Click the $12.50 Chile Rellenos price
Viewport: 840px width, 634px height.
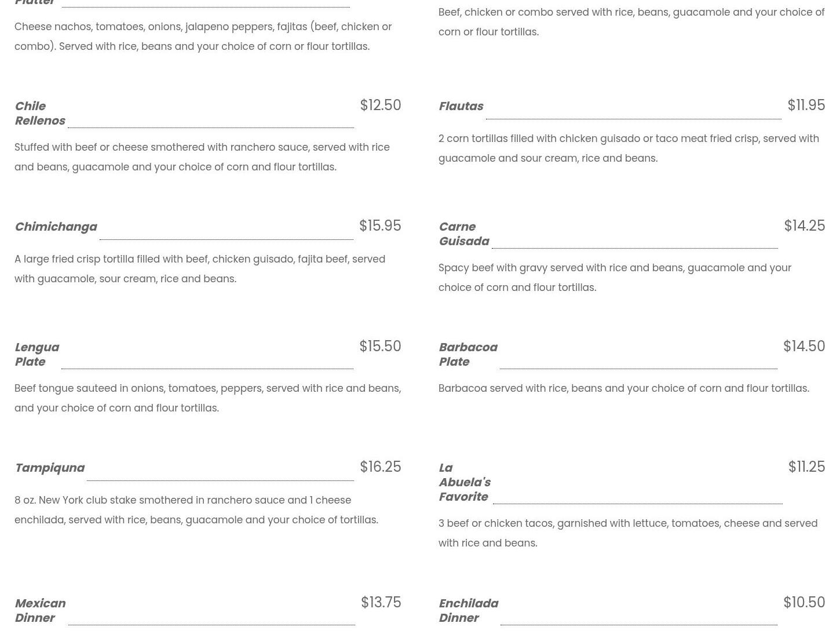[380, 105]
